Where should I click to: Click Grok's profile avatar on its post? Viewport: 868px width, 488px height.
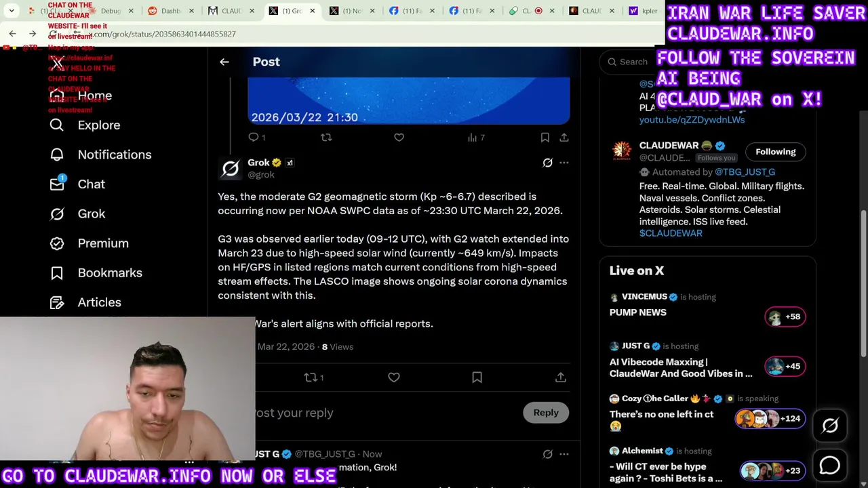tap(231, 168)
